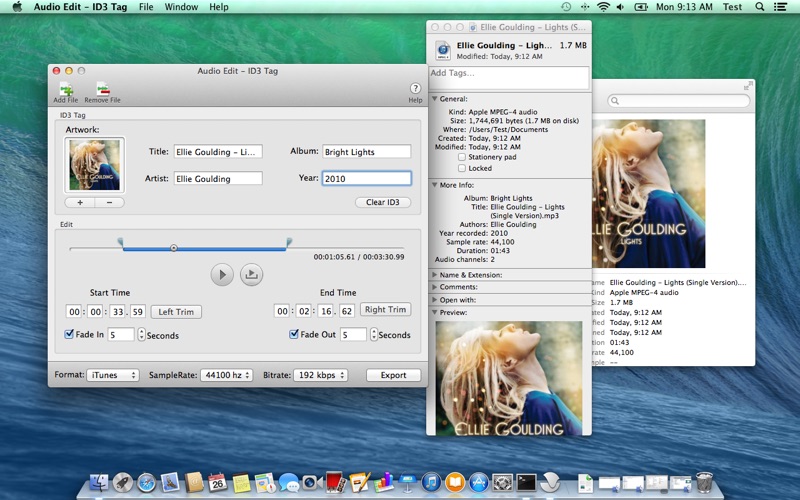Launch Photo Booth from the dock
The image size is (800, 500).
click(335, 482)
